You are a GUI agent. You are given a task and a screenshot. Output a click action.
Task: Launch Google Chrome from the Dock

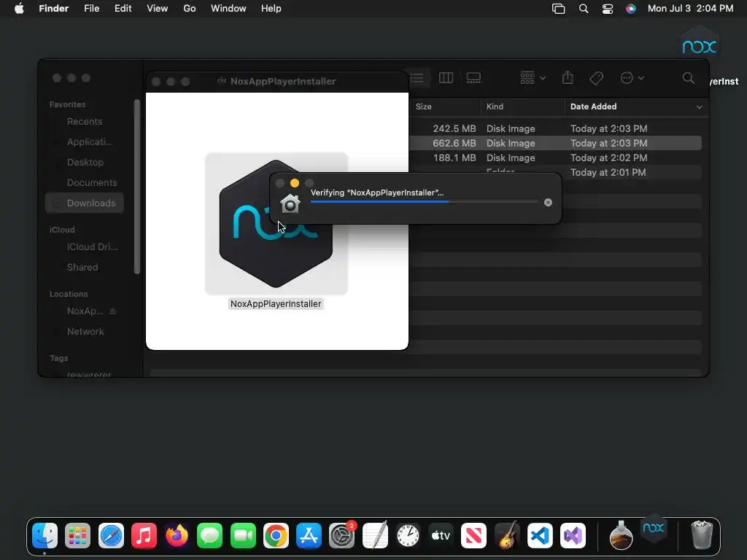coord(276,536)
